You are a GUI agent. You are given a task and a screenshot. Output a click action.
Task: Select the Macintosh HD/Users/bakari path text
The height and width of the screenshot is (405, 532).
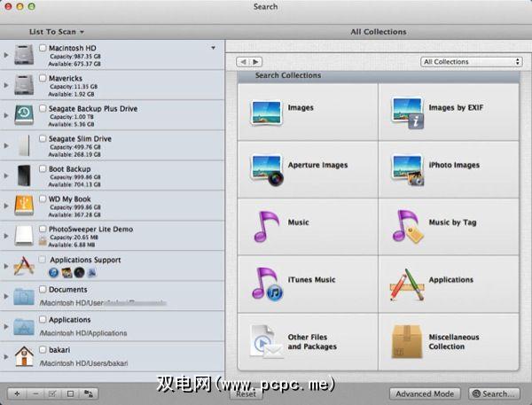click(x=84, y=363)
